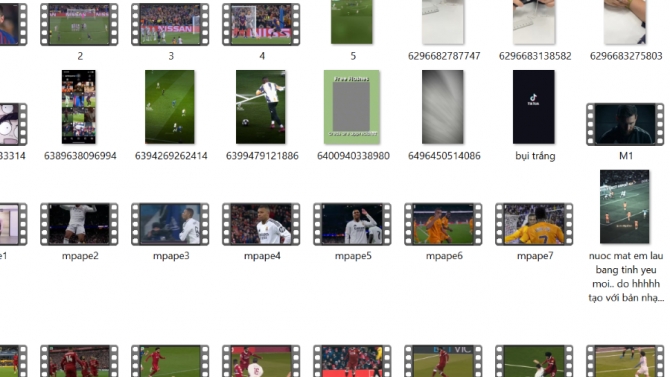Select the pitch thumbnail 6394269262414
670x377 pixels.
click(x=170, y=107)
